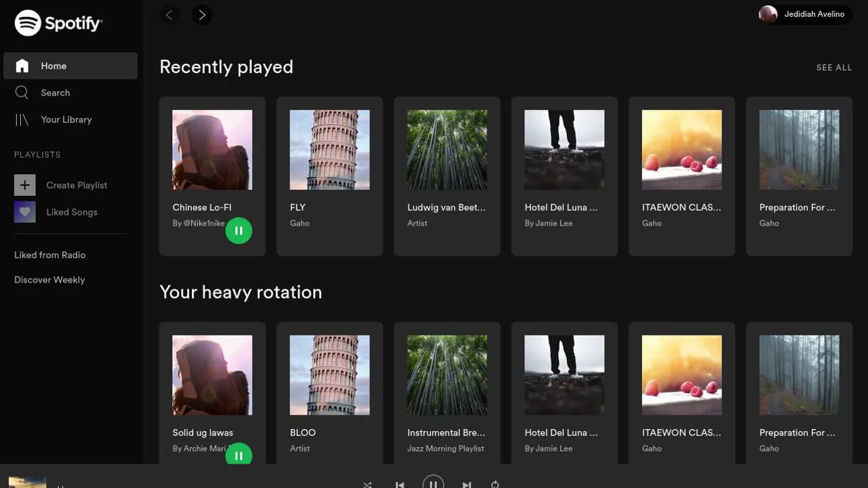Viewport: 868px width, 488px height.
Task: Open the FLY album cover thumbnail
Action: click(330, 150)
